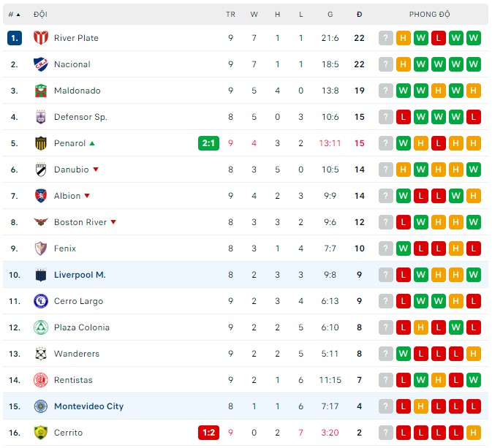Click the Rentistas team logo
The height and width of the screenshot is (448, 492).
click(x=41, y=380)
